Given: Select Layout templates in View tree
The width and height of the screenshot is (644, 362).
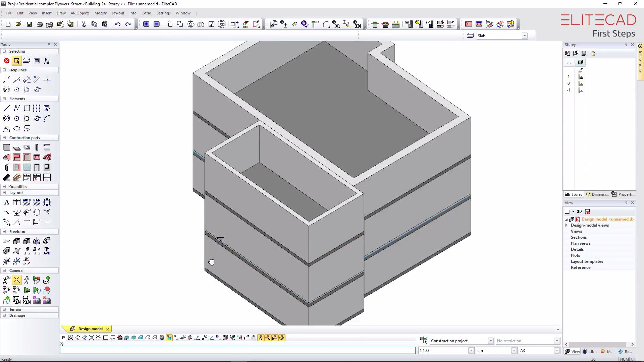Looking at the screenshot, I should (587, 261).
